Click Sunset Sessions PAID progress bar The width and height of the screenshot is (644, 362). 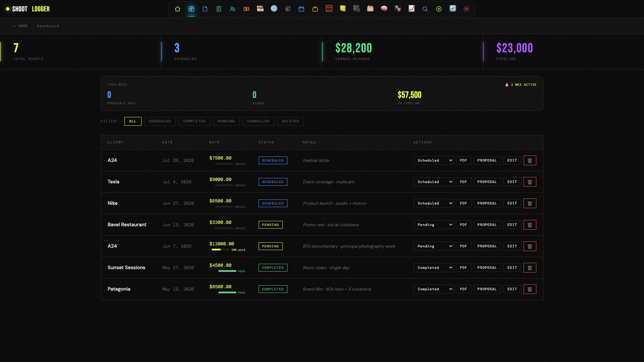coord(227,271)
